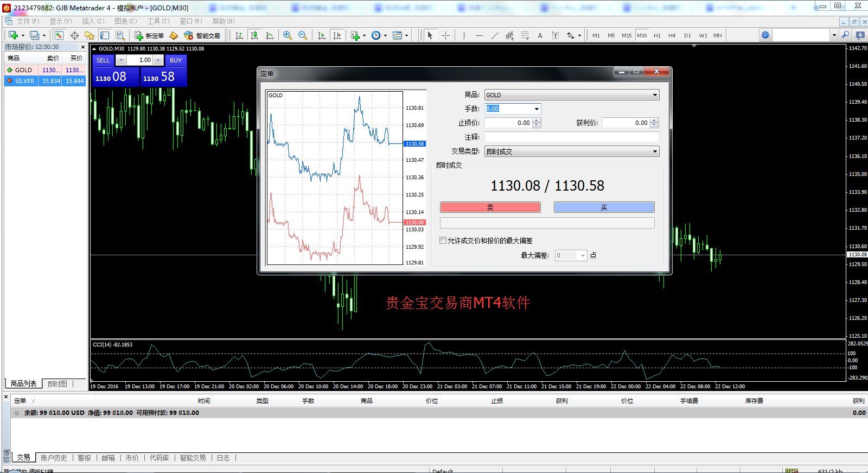Click the 新定单 new order button
The width and height of the screenshot is (868, 473).
(x=150, y=35)
